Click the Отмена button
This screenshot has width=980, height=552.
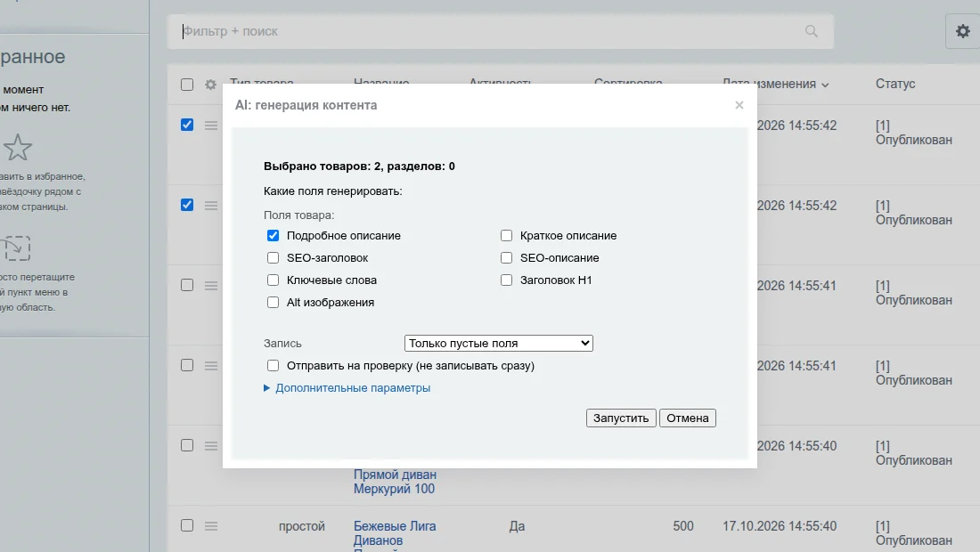(688, 418)
